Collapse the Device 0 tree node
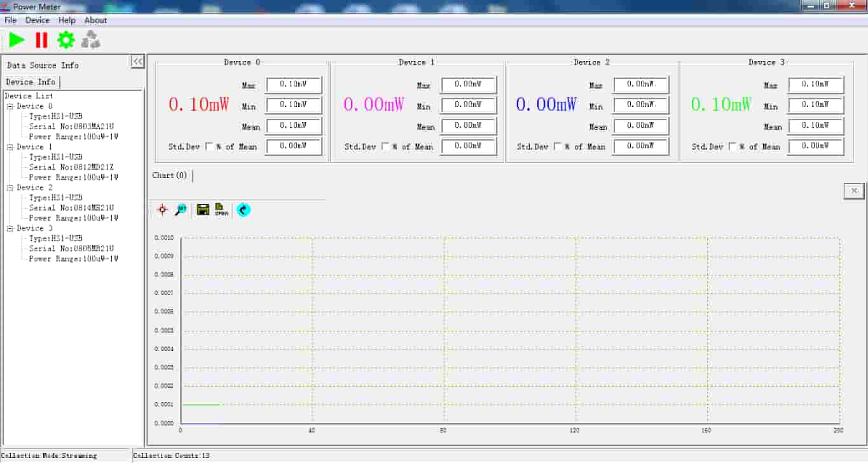 (10, 107)
